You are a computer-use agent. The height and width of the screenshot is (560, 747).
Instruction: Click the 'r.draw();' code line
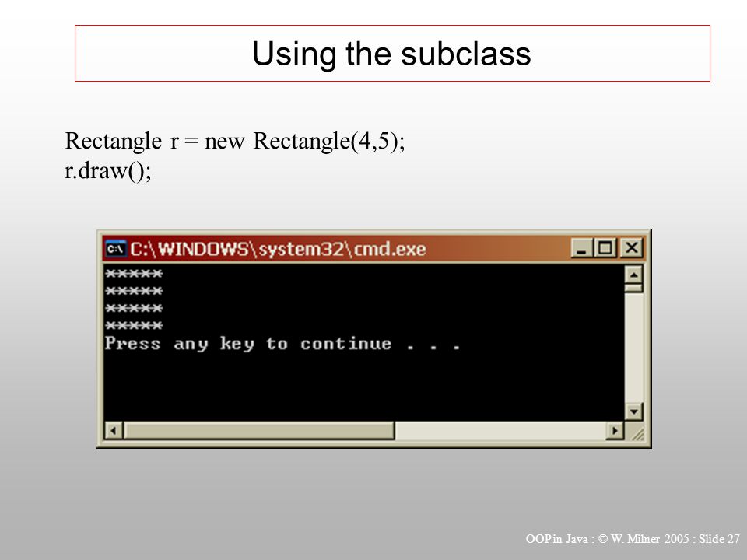point(108,171)
